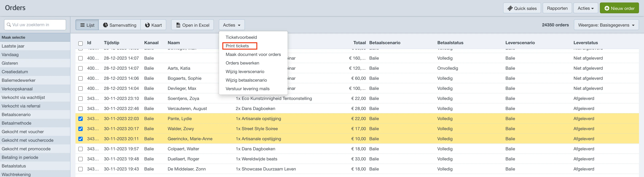Click the spreadsheet icon on Open in Excel
Screen dimensions: 644x177
(x=178, y=25)
